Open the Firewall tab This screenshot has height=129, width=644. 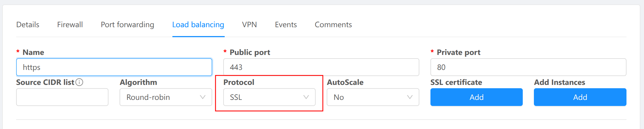[70, 25]
